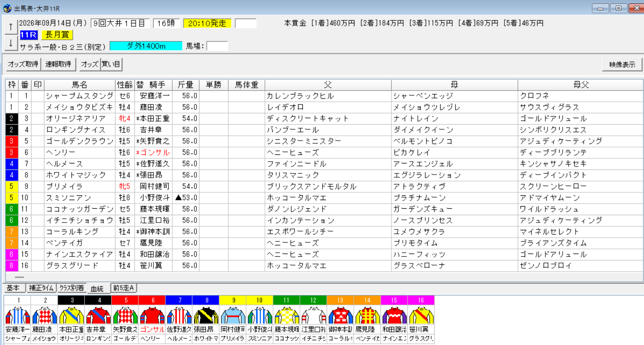Select jockey silk icon for horse 1
The width and height of the screenshot is (644, 345).
tap(17, 315)
